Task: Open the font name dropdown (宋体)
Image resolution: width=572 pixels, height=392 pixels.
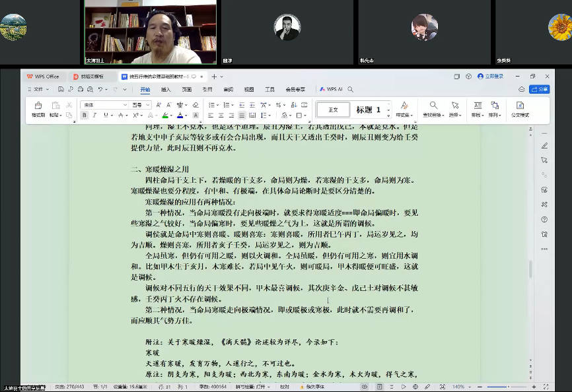Action: pos(104,105)
